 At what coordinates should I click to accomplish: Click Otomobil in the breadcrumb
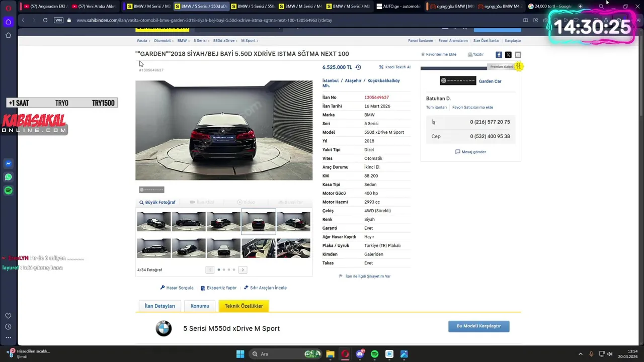coord(162,41)
